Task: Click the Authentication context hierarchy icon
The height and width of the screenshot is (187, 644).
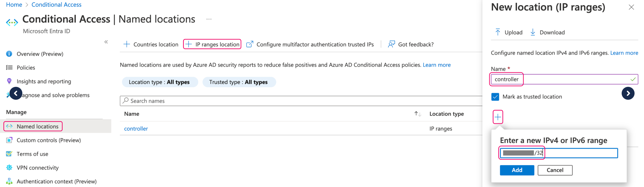Action: coord(9,181)
